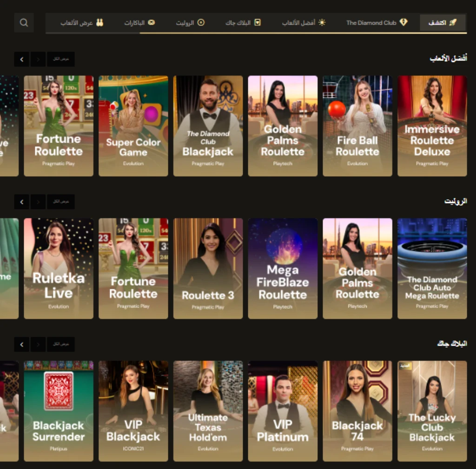Play The Diamond Club Blackjack
The height and width of the screenshot is (469, 476).
(x=208, y=126)
